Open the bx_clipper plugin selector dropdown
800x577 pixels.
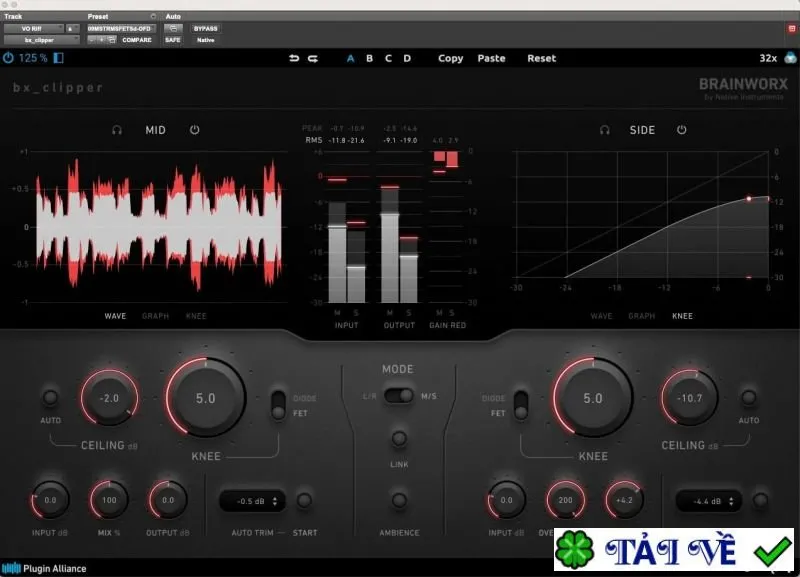click(x=42, y=40)
